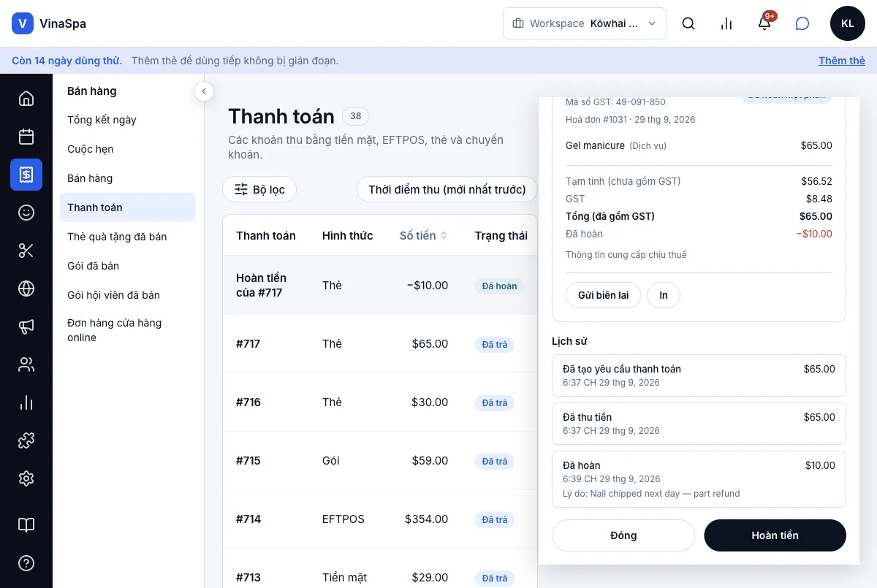Click the EFTPOS method cell
Viewport: 877px width, 588px height.
click(x=343, y=519)
